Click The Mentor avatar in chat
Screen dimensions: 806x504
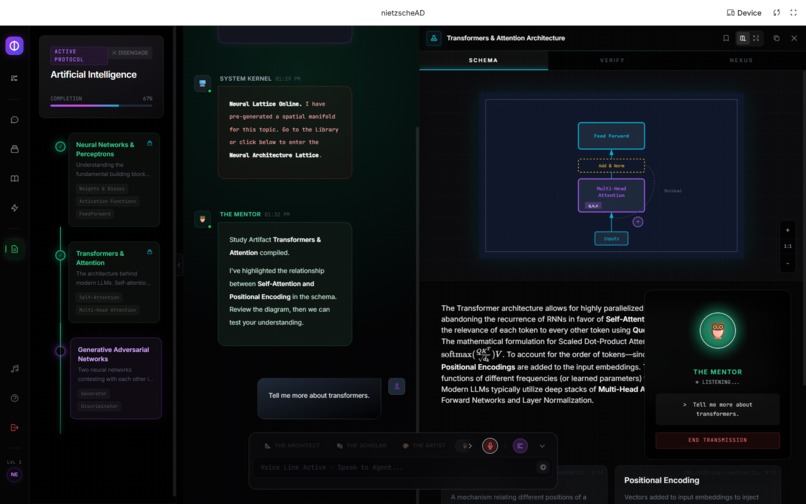pos(203,219)
